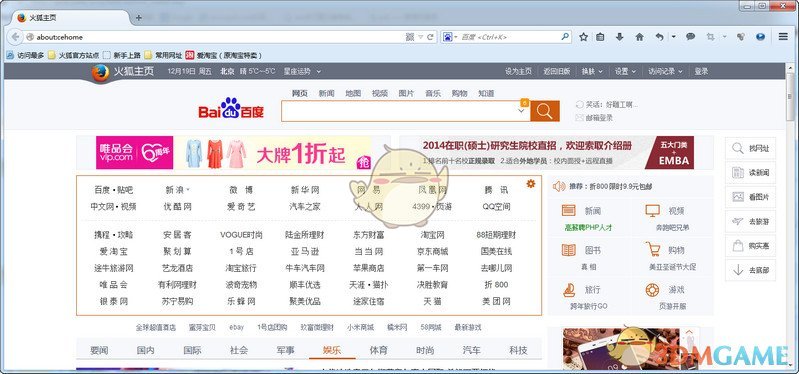This screenshot has width=799, height=374.
Task: Switch to the 体育 news tab
Action: (x=378, y=350)
